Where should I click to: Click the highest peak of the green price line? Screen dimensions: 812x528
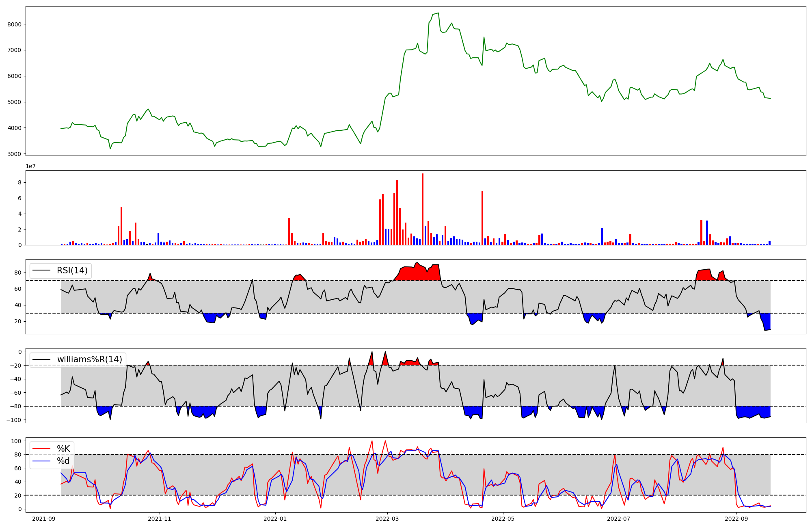click(x=438, y=13)
